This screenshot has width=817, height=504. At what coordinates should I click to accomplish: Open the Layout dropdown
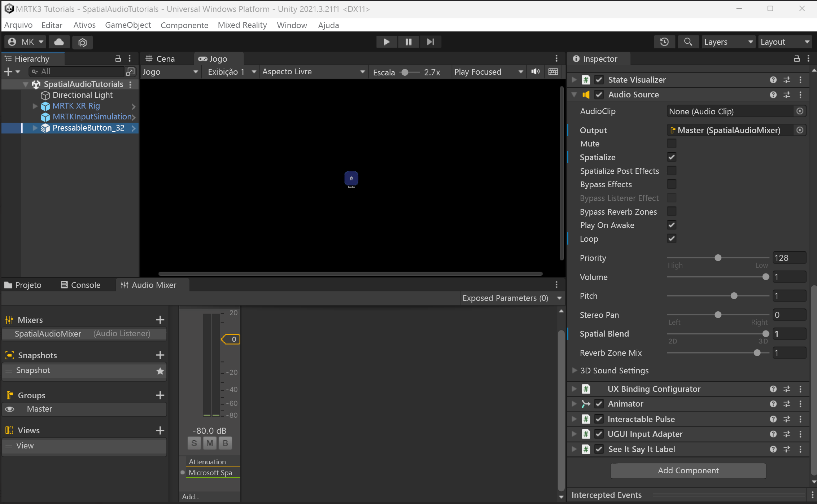pos(785,41)
